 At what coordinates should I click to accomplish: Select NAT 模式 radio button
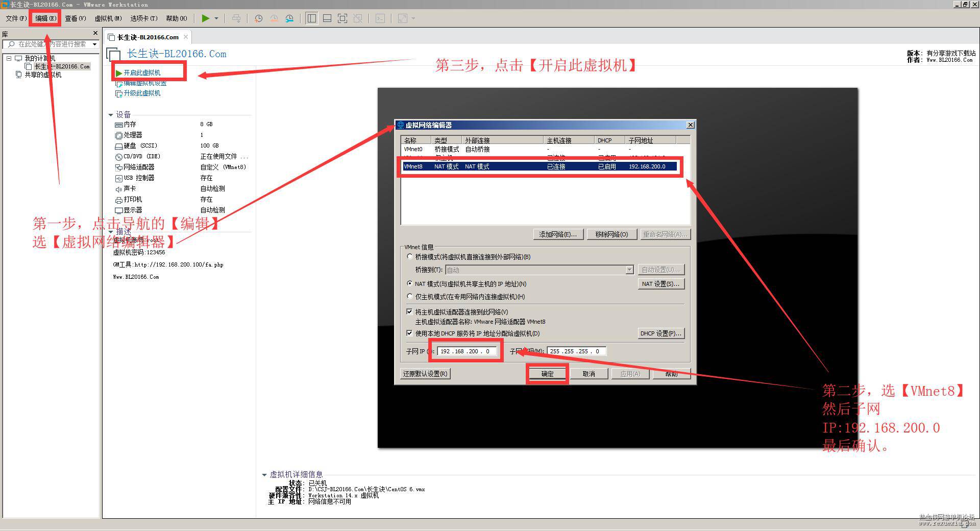pos(409,283)
